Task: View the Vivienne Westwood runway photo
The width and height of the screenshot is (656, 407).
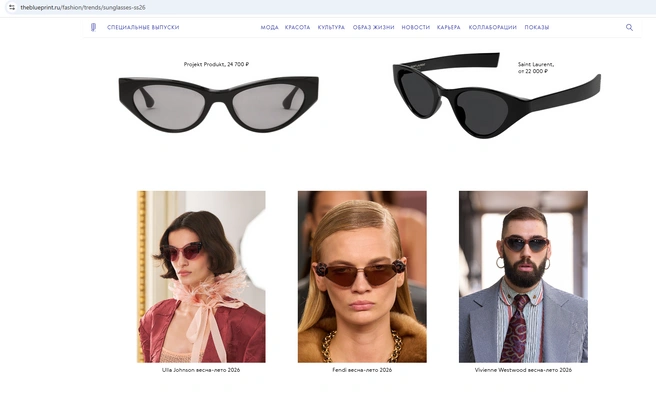Action: coord(523,276)
